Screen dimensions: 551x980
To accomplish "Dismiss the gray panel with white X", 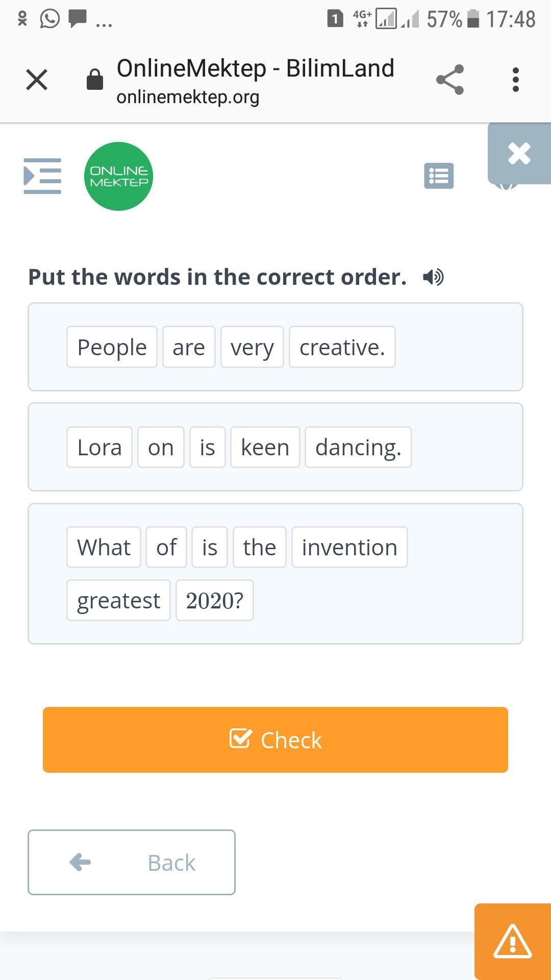I will click(519, 153).
